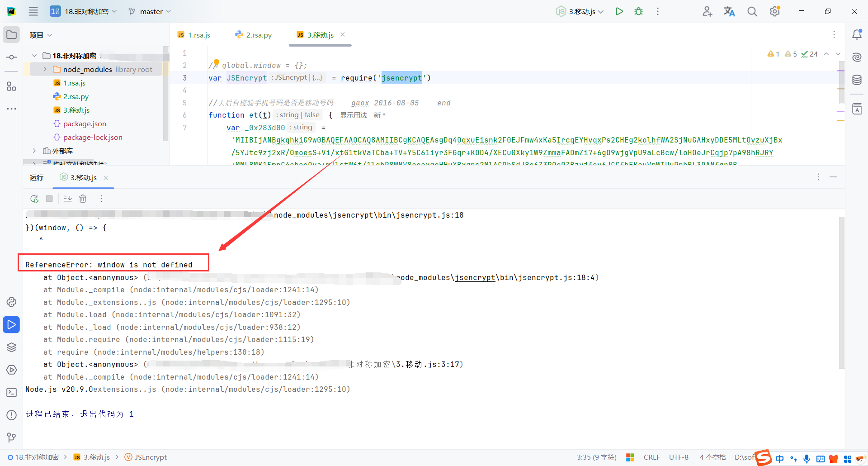868x466 pixels.
Task: Open the AI Assistant spiral icon
Action: pos(857,57)
